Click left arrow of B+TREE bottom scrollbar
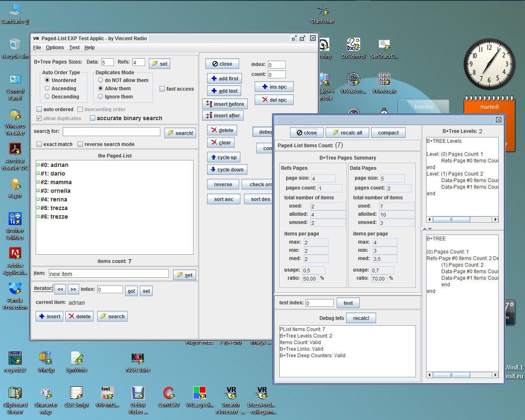Image resolution: width=525 pixels, height=420 pixels. 429,374
